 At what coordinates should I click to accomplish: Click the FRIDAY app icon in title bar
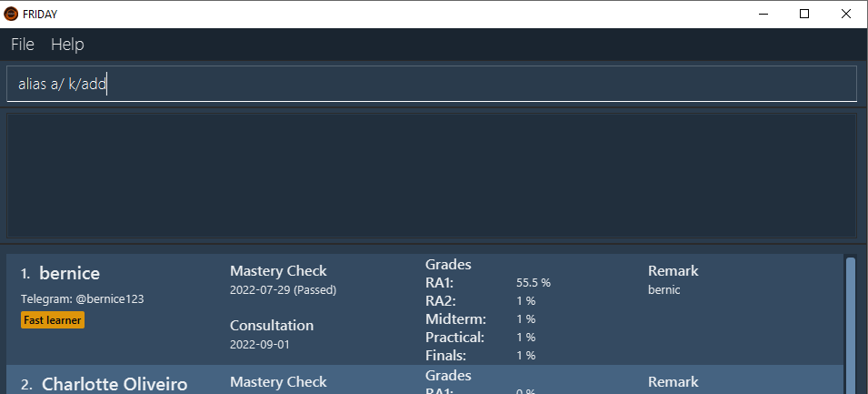click(x=11, y=15)
